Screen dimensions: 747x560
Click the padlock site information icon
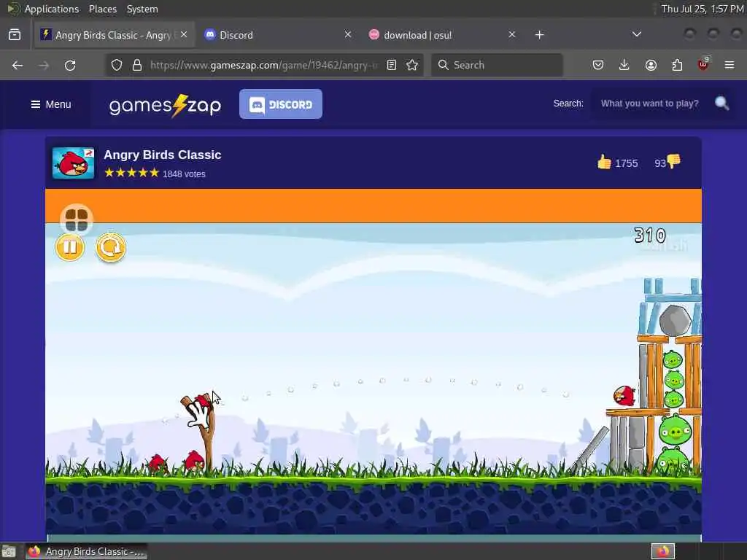pos(137,65)
